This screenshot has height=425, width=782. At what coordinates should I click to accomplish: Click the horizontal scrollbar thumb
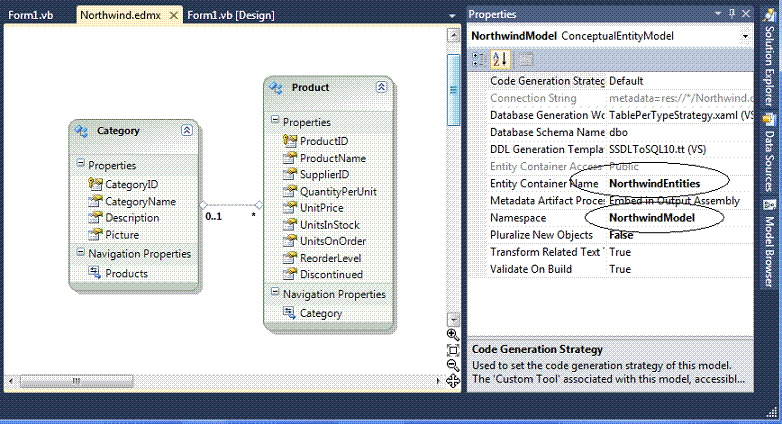pyautogui.click(x=76, y=381)
